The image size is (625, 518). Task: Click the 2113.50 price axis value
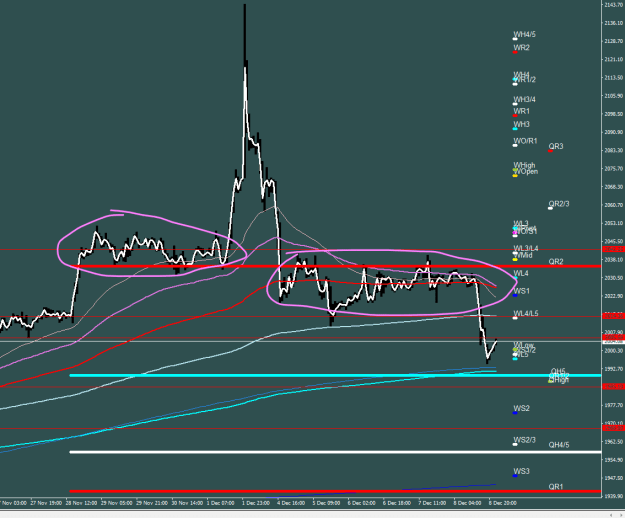click(x=614, y=78)
